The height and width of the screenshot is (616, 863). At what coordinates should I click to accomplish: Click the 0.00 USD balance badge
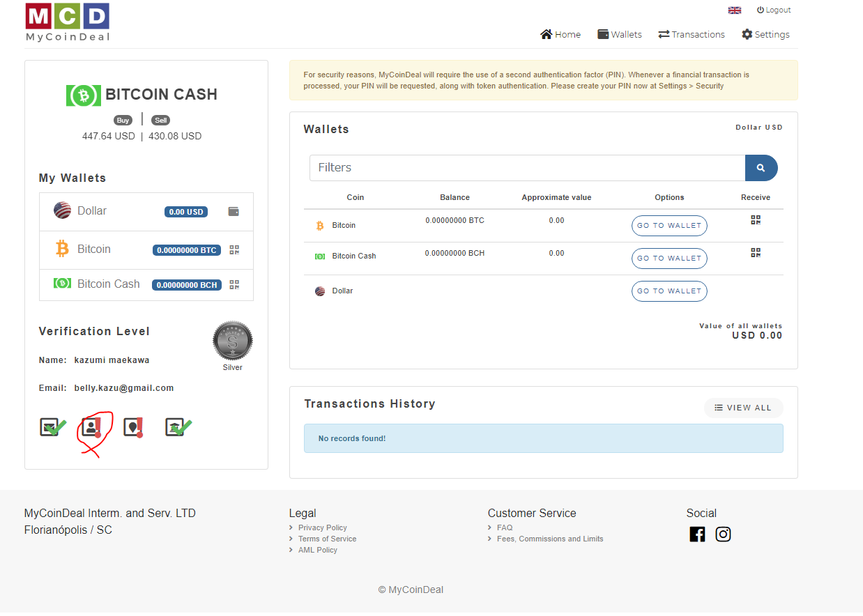tap(186, 212)
